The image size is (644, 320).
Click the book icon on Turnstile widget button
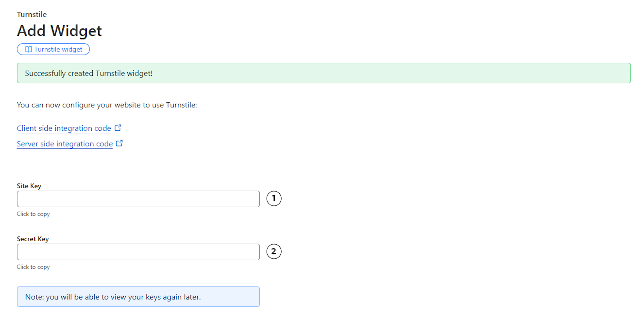[29, 49]
